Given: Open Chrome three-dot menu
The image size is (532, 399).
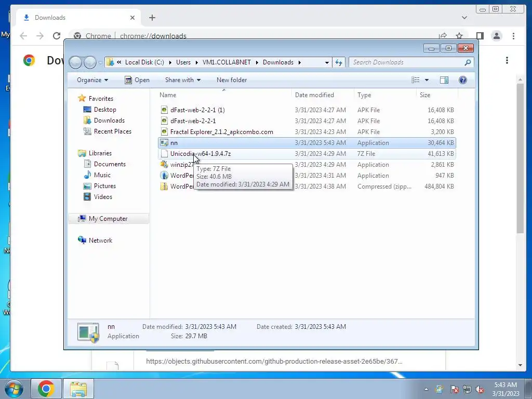Looking at the screenshot, I should click(513, 36).
